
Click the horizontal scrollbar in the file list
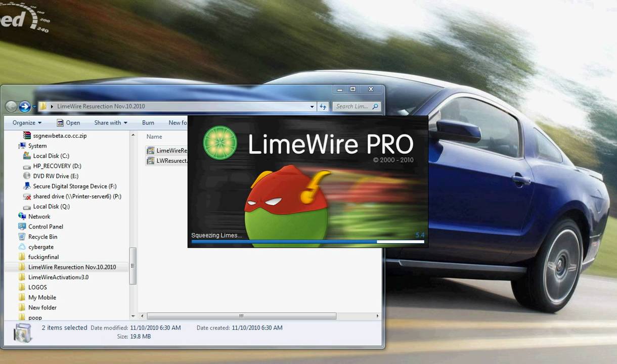tap(242, 316)
